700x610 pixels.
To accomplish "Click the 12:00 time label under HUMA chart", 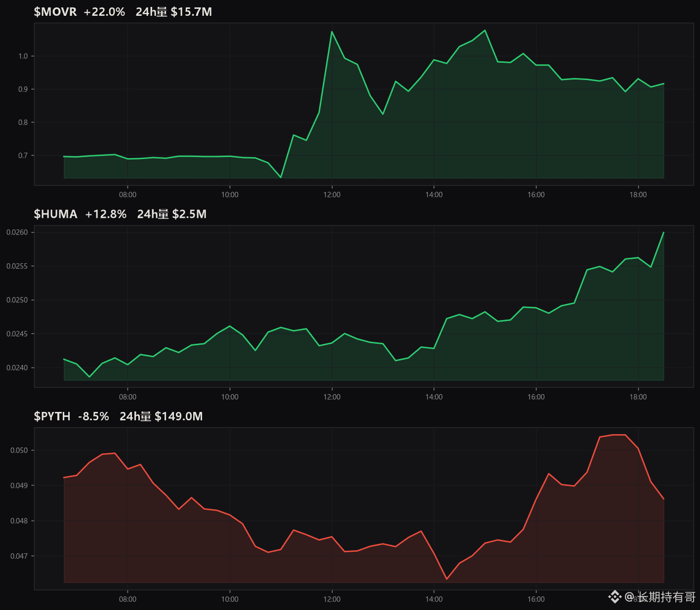I will 332,397.
